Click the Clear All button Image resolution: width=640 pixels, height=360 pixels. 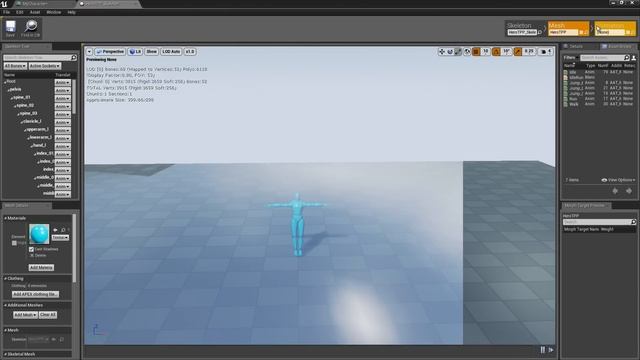[x=48, y=315]
